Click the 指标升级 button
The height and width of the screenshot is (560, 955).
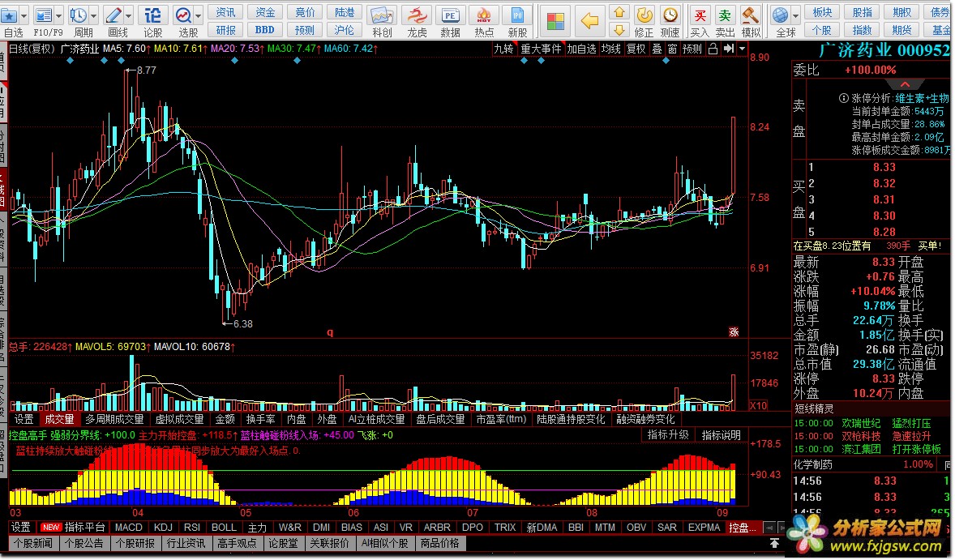(668, 434)
